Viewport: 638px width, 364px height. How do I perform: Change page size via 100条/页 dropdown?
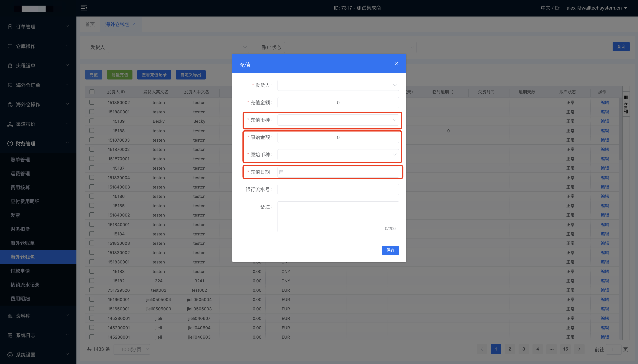[x=132, y=349]
